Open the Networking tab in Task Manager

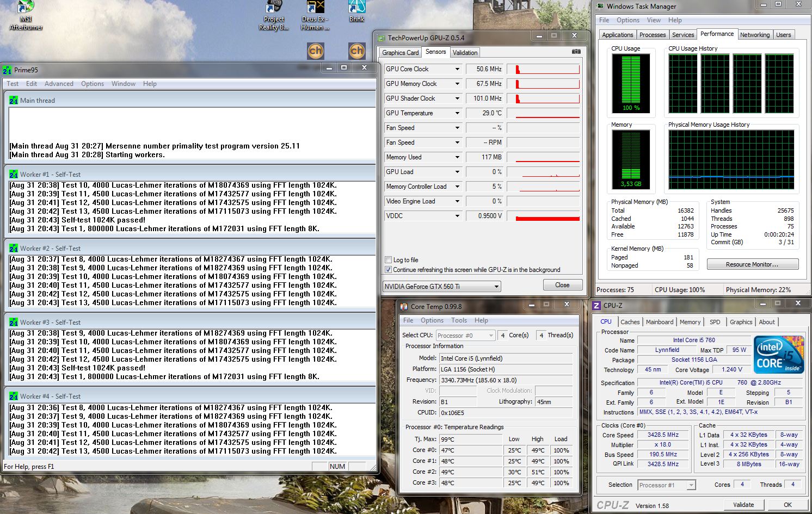click(x=755, y=35)
